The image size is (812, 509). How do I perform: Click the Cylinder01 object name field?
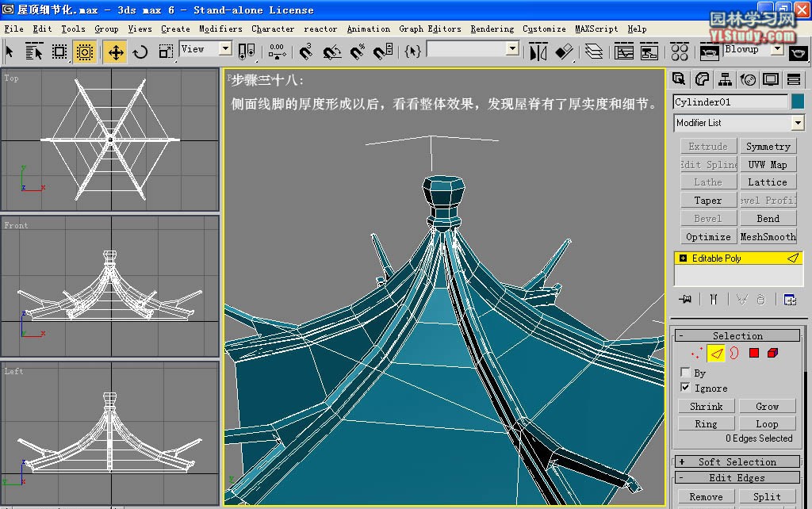pos(730,102)
